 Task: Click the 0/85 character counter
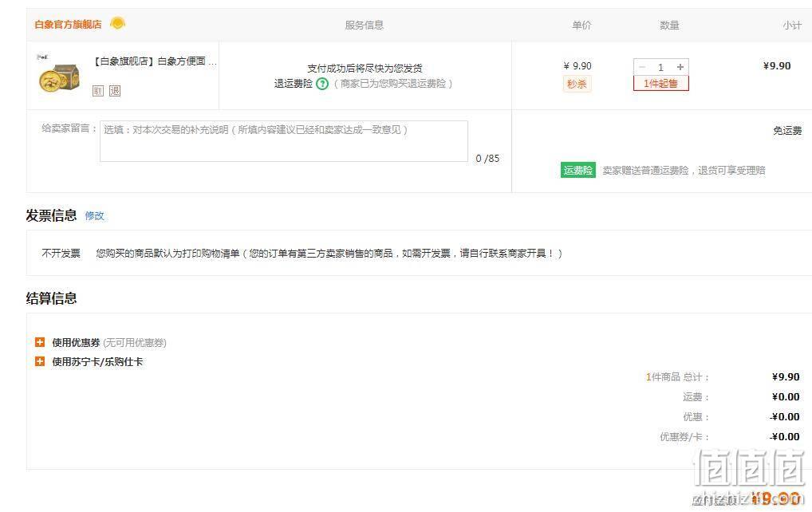point(487,159)
